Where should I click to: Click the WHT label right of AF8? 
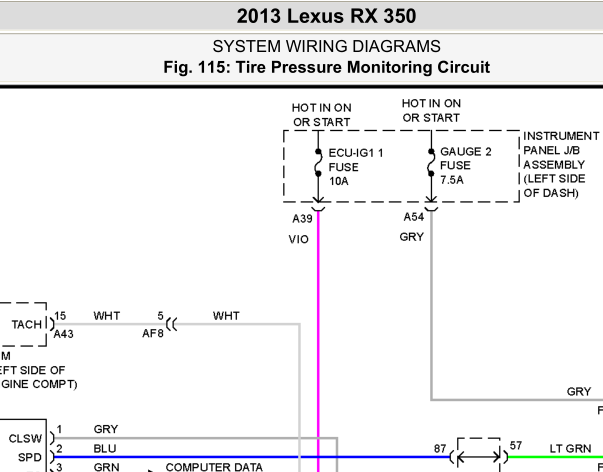[x=226, y=316]
